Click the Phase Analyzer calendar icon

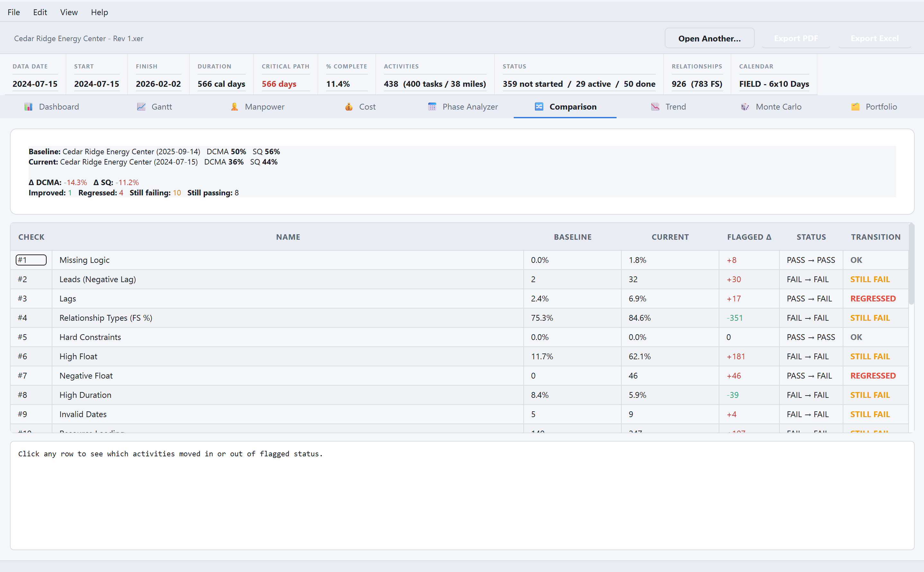point(432,107)
